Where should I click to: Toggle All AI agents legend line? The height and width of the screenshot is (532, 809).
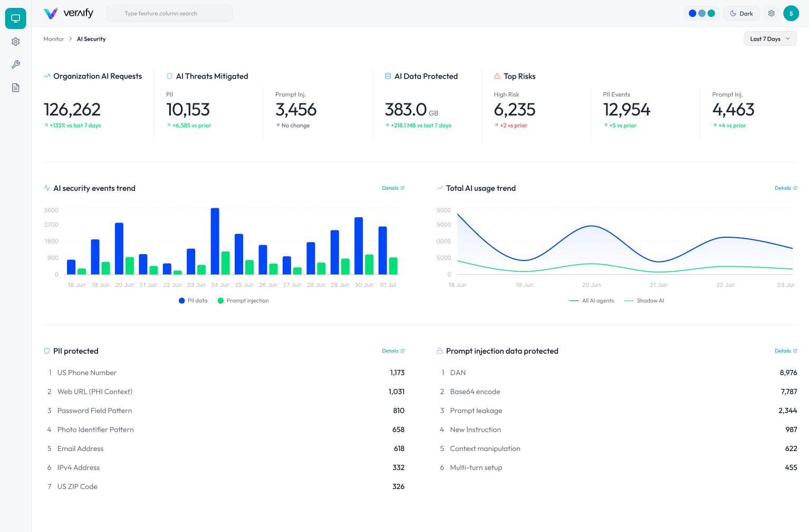coord(592,301)
